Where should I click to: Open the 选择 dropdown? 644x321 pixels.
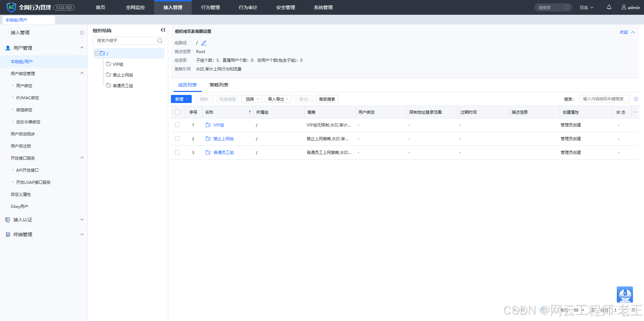252,99
